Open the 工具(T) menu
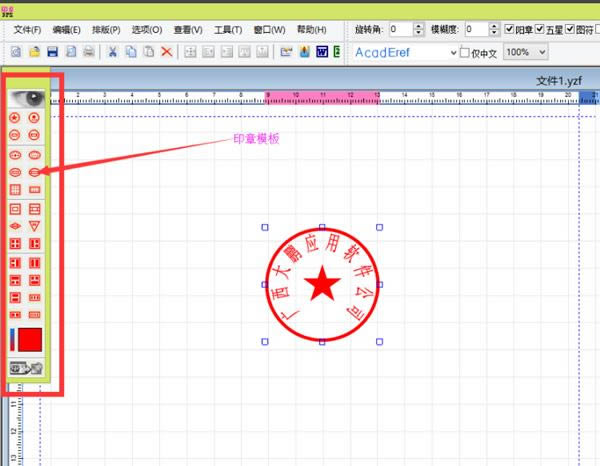 click(x=228, y=29)
